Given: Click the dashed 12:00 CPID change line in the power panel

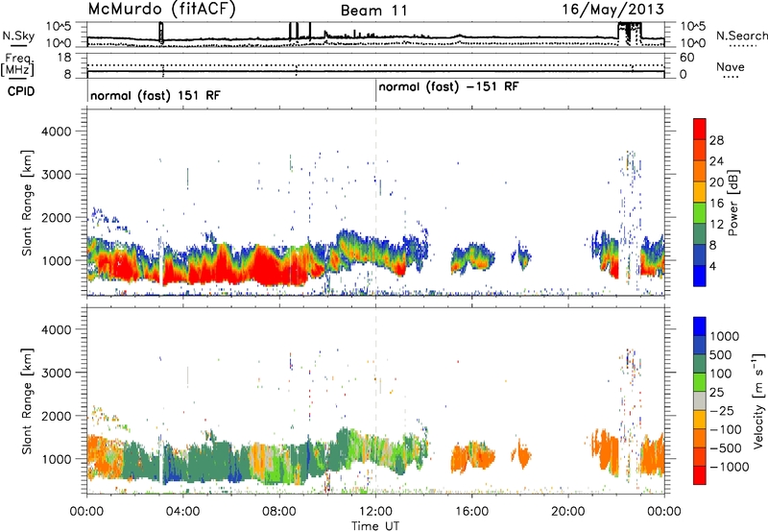Looking at the screenshot, I should (375, 203).
